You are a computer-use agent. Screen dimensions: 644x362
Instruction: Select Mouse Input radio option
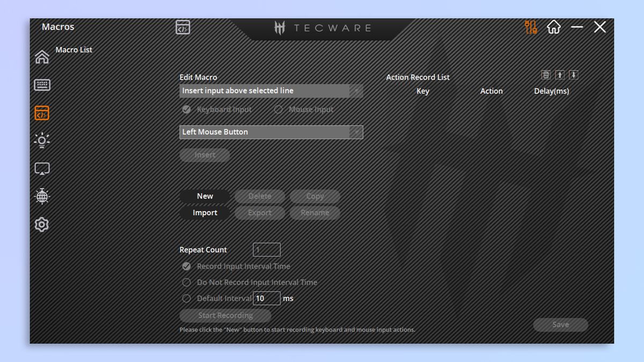point(278,109)
